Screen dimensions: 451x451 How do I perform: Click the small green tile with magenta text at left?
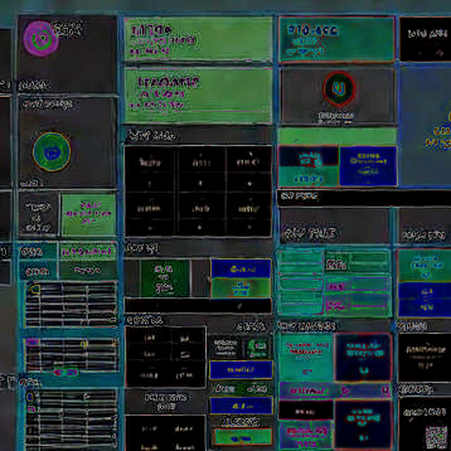pyautogui.click(x=89, y=214)
